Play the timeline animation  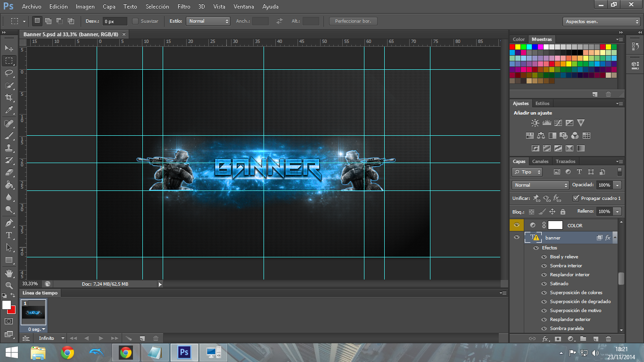click(101, 338)
